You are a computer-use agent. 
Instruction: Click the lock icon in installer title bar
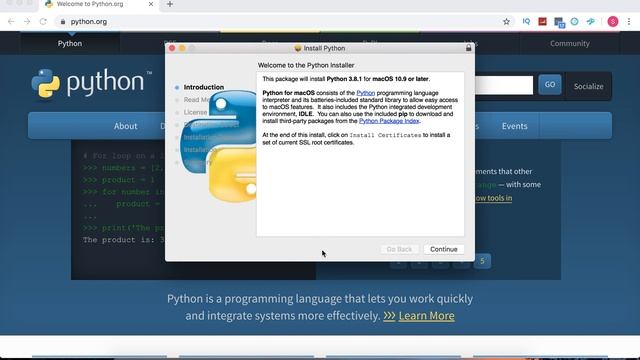click(x=469, y=48)
